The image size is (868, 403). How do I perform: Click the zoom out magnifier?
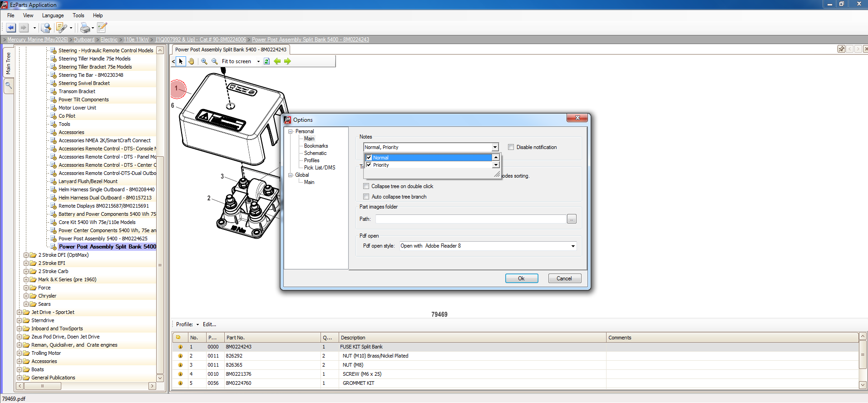click(215, 61)
